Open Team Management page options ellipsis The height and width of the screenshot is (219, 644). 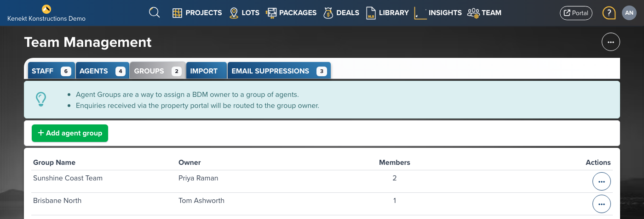pyautogui.click(x=611, y=42)
